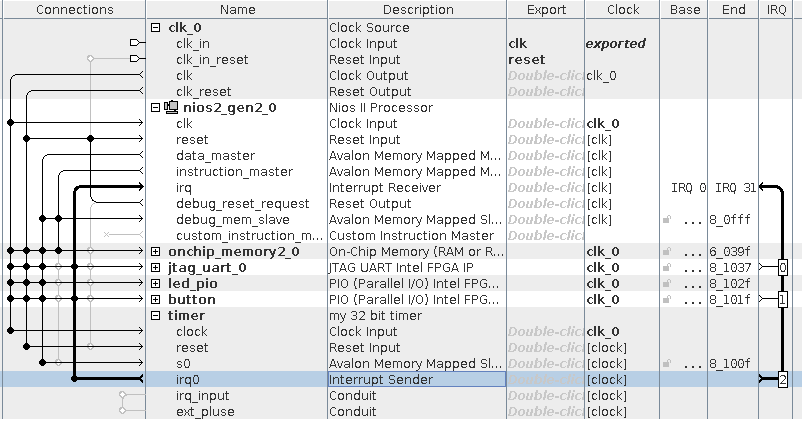Viewport: 802px width, 425px height.
Task: Expand the led_pio component
Action: point(156,284)
